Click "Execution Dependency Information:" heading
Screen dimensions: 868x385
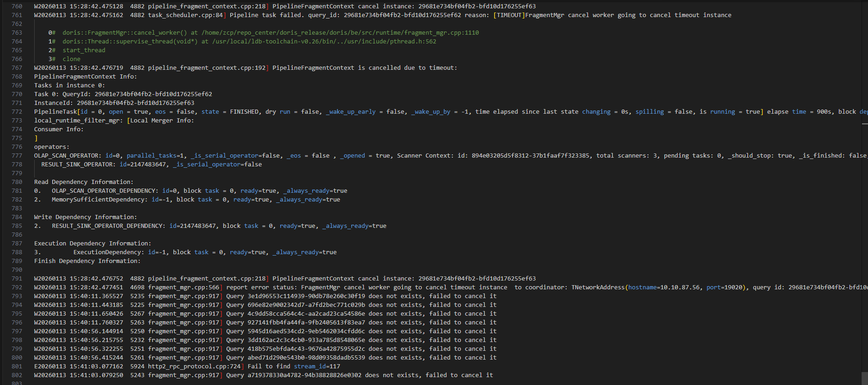pyautogui.click(x=92, y=244)
